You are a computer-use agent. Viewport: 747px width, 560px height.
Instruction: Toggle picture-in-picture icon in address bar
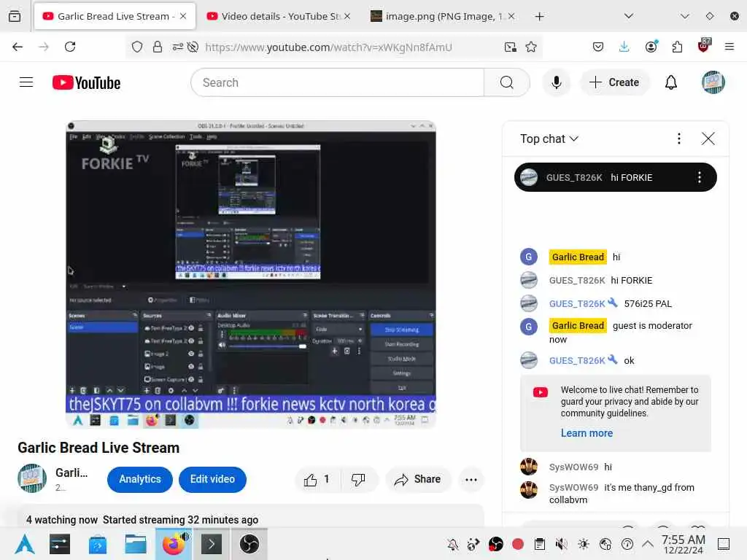tap(510, 47)
